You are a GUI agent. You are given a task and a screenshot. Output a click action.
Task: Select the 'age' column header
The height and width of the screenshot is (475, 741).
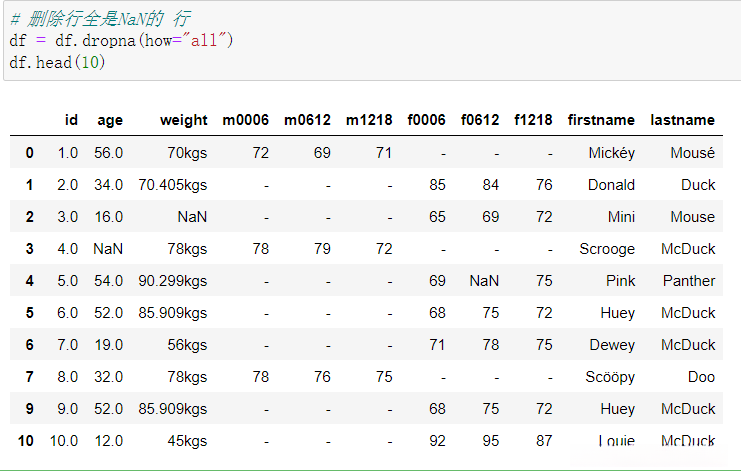110,120
